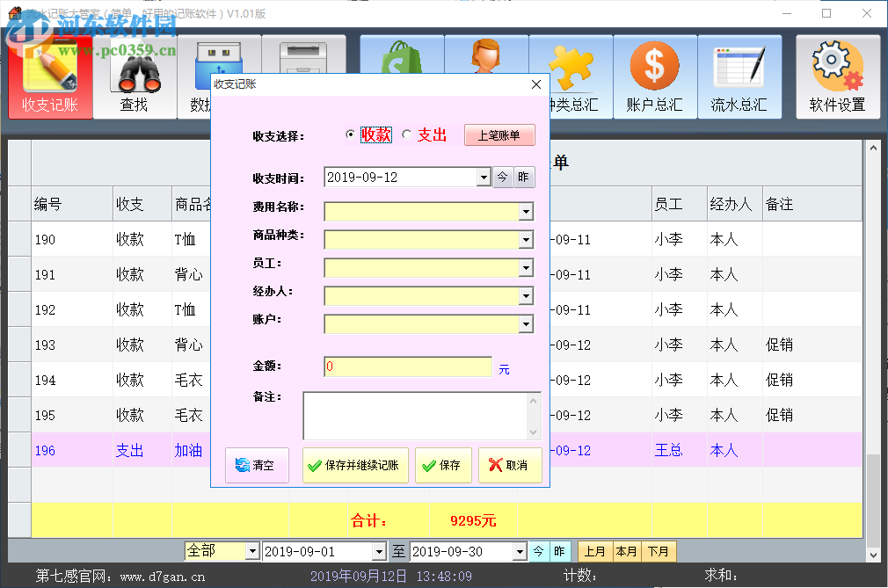Screen dimensions: 888x588
Task: Click the 保存 save button
Action: point(443,465)
